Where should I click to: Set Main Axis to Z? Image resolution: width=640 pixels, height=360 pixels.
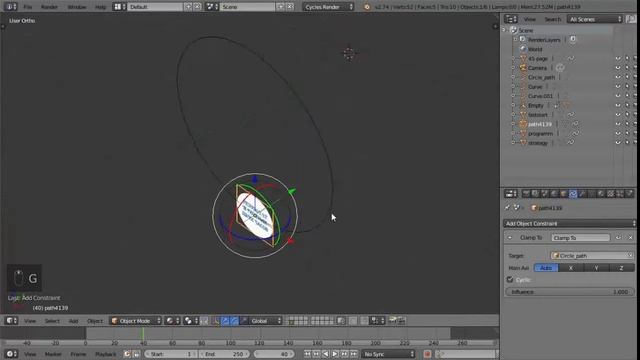click(x=621, y=268)
